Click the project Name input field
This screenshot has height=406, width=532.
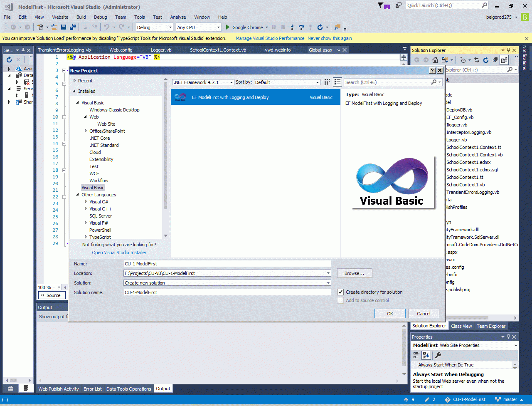pyautogui.click(x=227, y=263)
